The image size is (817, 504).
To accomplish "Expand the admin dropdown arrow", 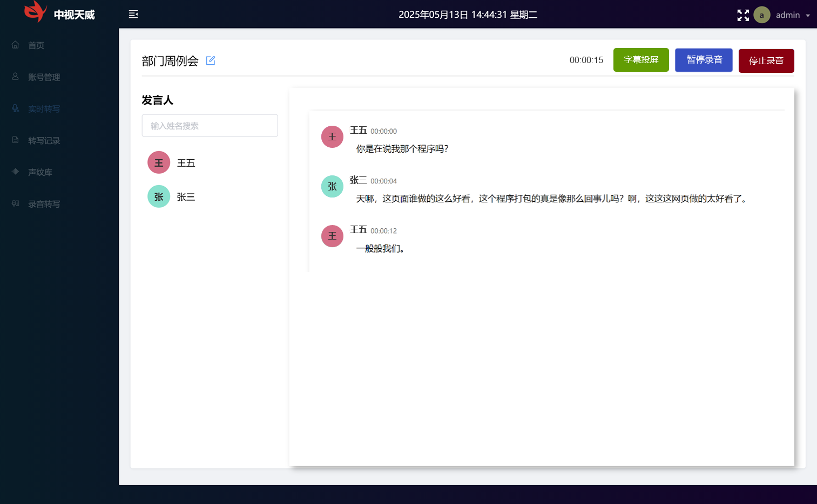I will coord(808,16).
